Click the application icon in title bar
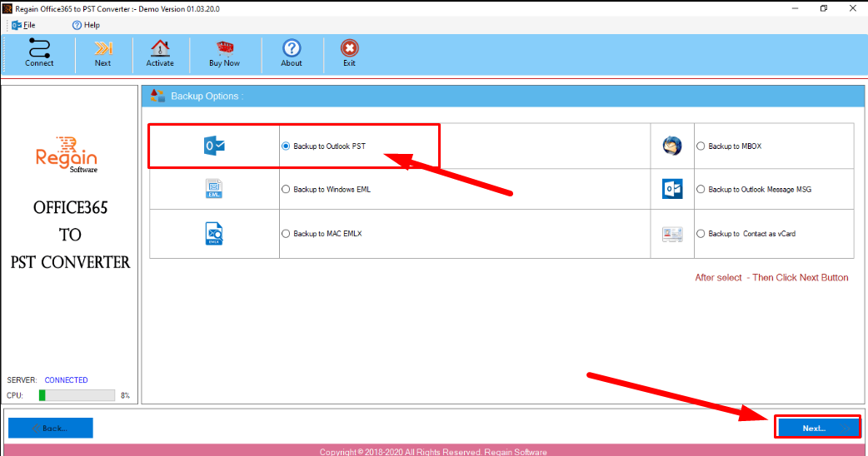The height and width of the screenshot is (456, 868). 7,9
